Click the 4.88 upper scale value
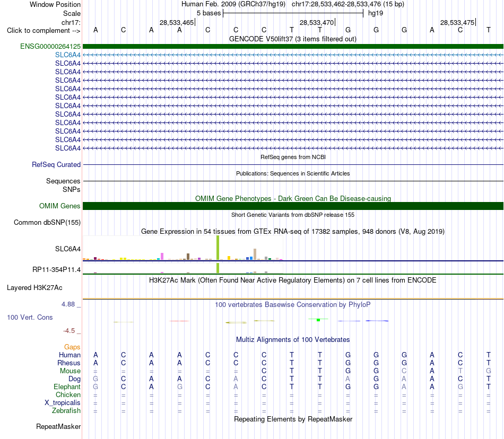504x439 pixels. tap(68, 304)
